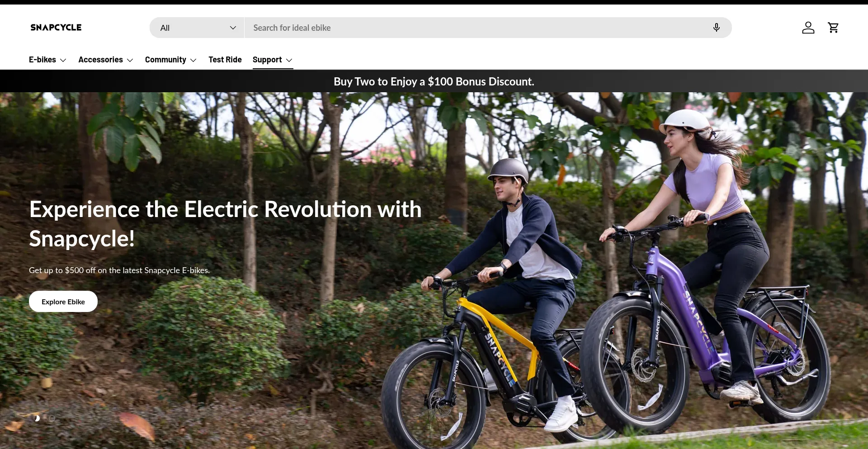Click the chevron arrow beside Support
This screenshot has height=449, width=868.
pyautogui.click(x=289, y=60)
